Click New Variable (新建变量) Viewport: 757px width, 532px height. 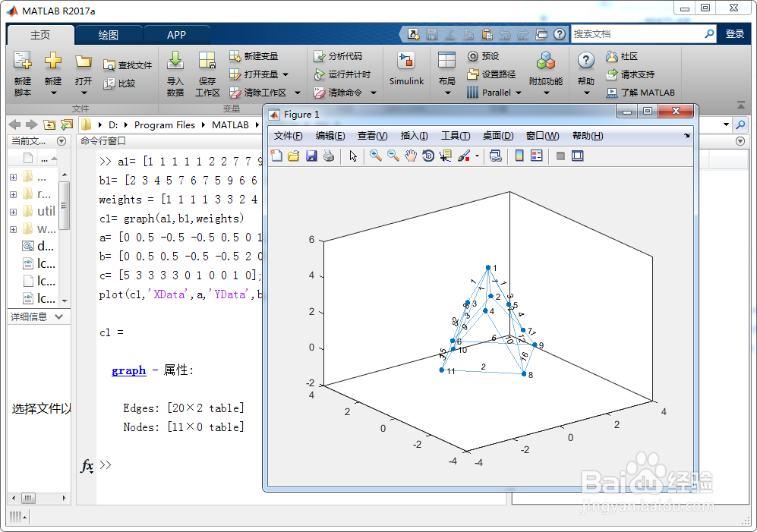pyautogui.click(x=254, y=56)
